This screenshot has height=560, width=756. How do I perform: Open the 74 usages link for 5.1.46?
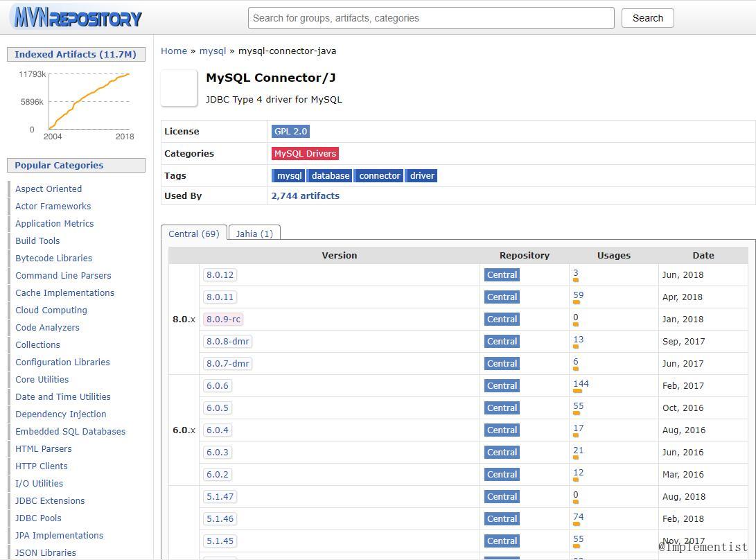[x=578, y=517]
